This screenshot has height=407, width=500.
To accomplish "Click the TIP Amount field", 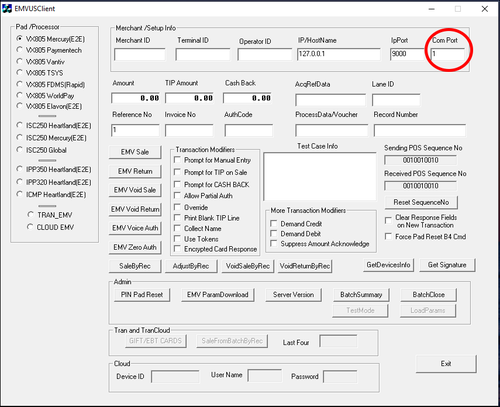I will (190, 98).
